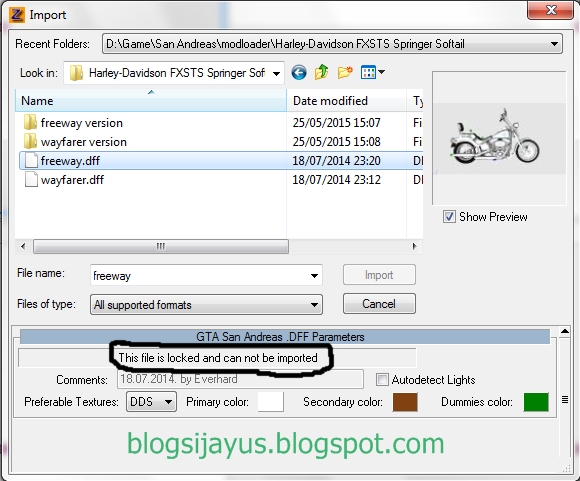Click the motorcycle preview thumbnail
Viewport: 580px width, 481px height.
pyautogui.click(x=498, y=138)
